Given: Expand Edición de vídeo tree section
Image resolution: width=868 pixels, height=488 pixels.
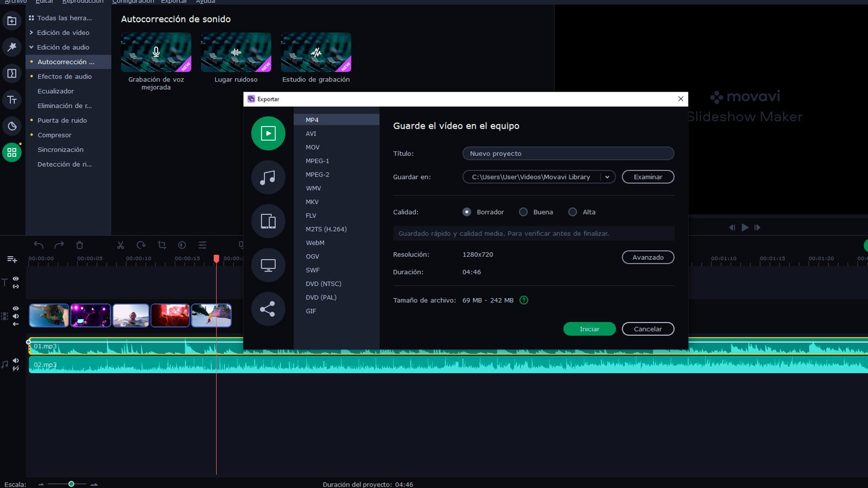Looking at the screenshot, I should coord(31,33).
